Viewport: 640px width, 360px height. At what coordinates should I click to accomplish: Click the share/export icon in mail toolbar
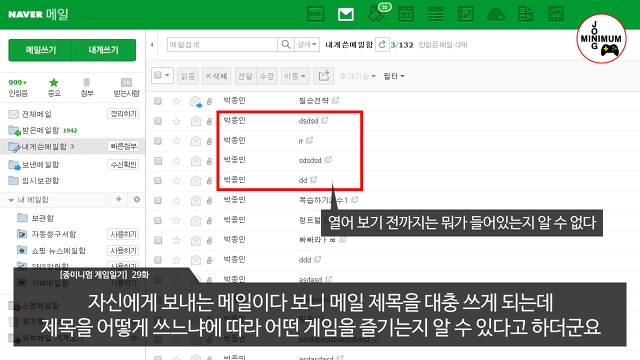[x=324, y=76]
